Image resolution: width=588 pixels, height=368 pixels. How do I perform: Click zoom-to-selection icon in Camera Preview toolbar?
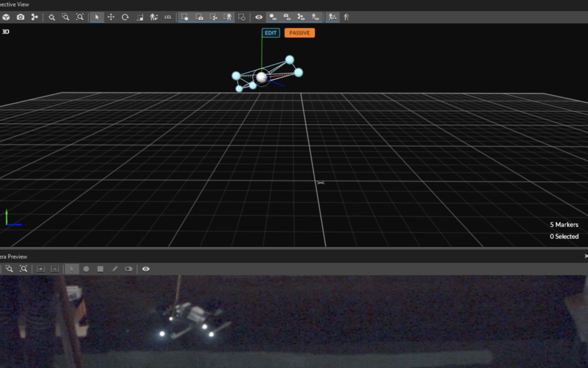(9, 269)
